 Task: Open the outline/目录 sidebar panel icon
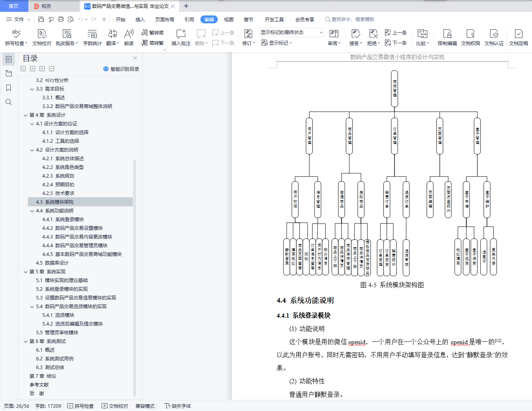[9, 59]
